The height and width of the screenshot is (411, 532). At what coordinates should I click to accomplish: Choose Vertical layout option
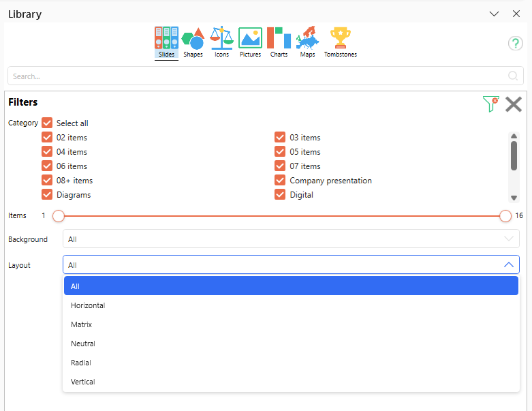291,382
